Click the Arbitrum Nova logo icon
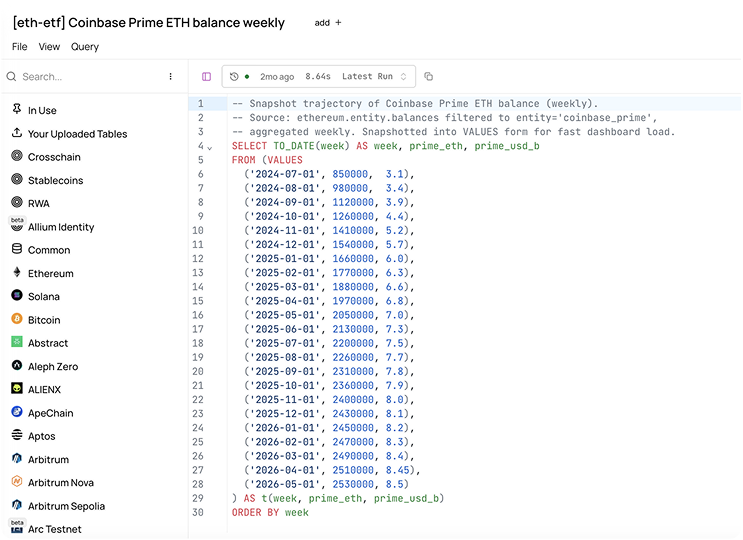This screenshot has width=743, height=540. pyautogui.click(x=17, y=482)
